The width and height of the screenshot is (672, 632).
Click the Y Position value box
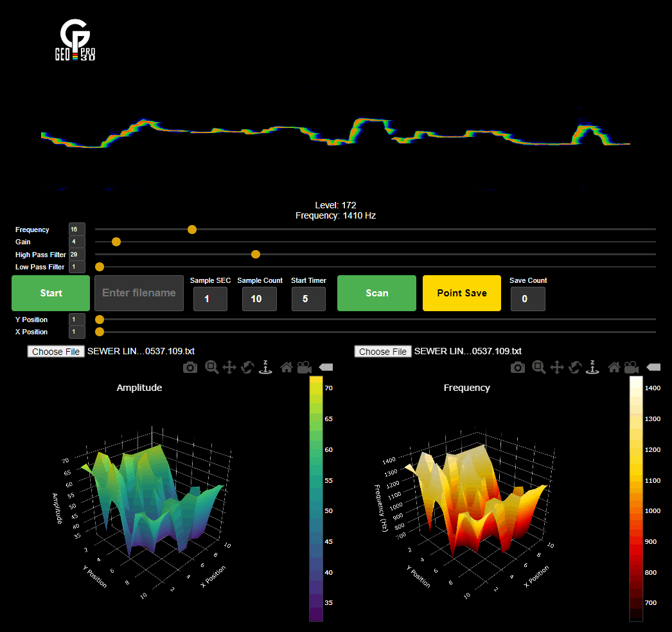pyautogui.click(x=77, y=320)
